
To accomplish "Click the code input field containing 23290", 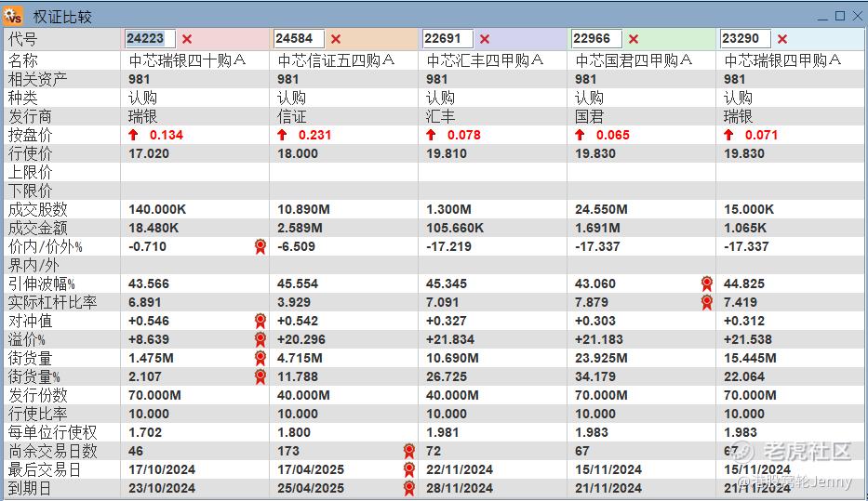I will (745, 39).
